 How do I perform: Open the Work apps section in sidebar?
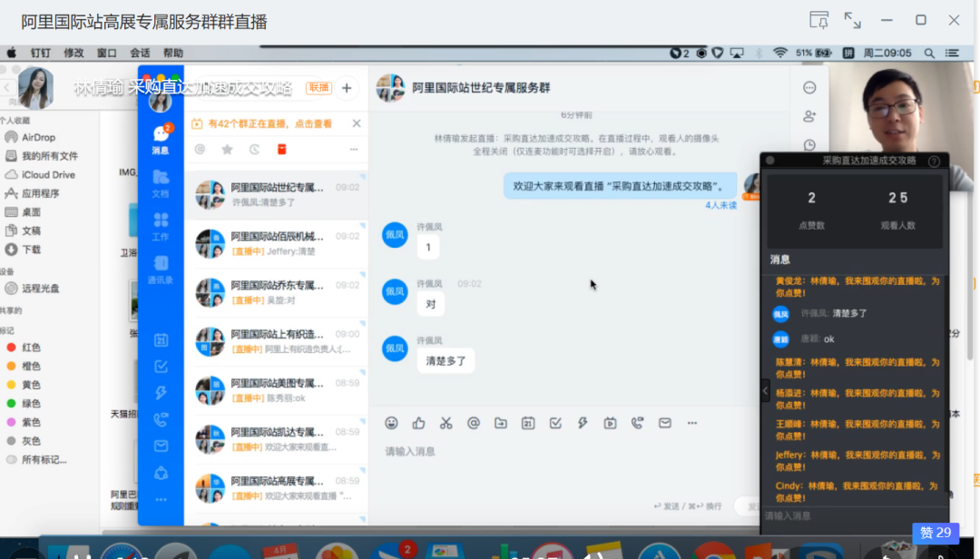pyautogui.click(x=161, y=226)
